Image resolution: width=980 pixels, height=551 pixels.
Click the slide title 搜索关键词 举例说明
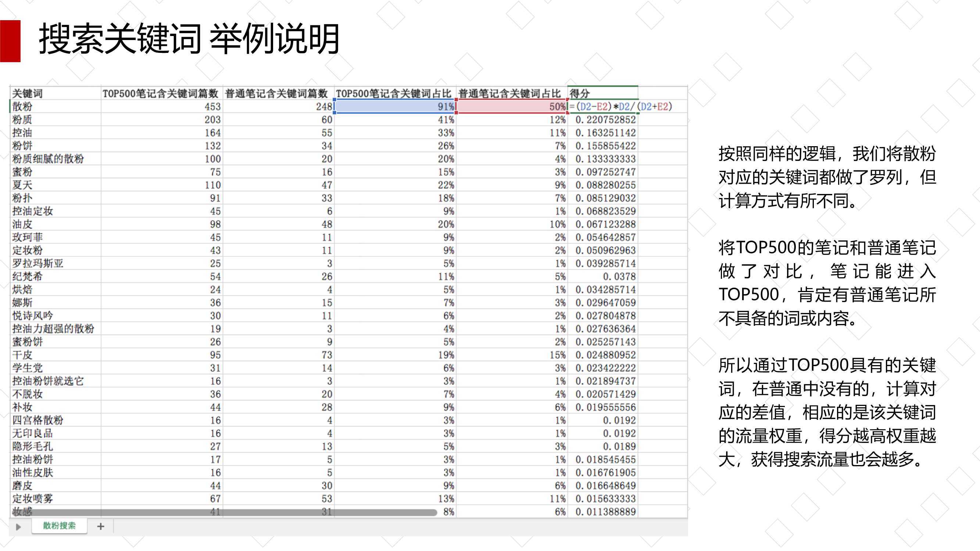click(x=189, y=39)
